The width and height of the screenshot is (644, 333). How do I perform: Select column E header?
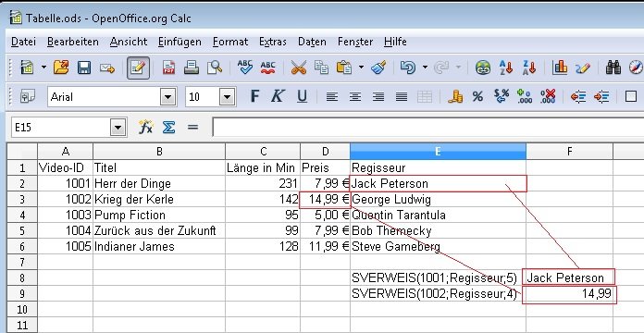pyautogui.click(x=438, y=152)
